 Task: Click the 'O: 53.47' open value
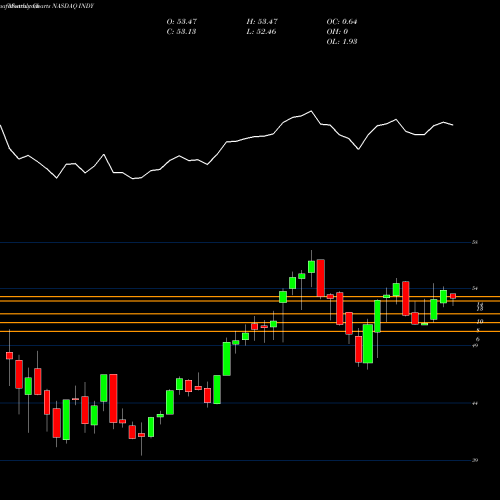(182, 22)
